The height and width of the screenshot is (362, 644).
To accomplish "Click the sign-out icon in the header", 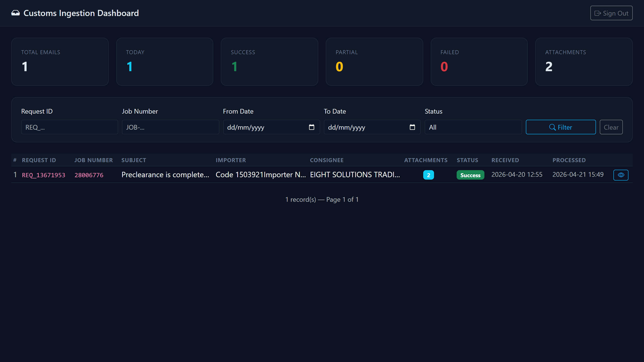I will [598, 13].
